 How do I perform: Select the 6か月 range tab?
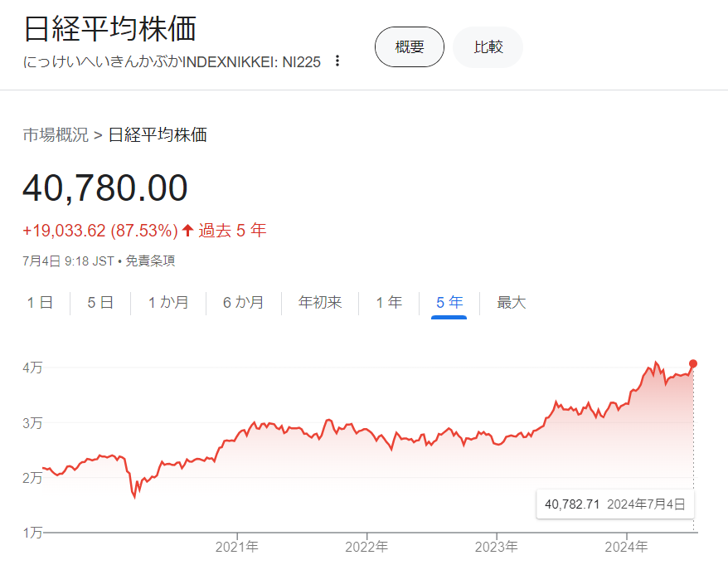coord(243,303)
